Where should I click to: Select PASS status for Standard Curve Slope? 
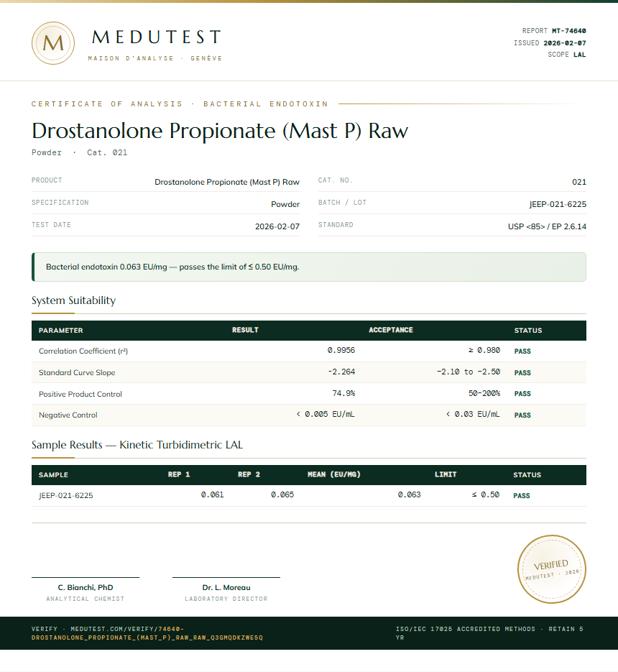point(522,373)
